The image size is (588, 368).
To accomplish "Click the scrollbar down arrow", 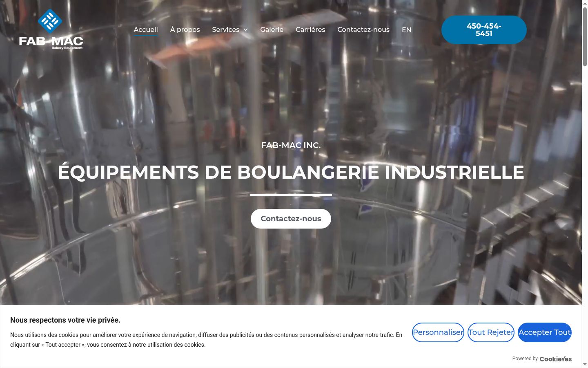I will [x=585, y=364].
